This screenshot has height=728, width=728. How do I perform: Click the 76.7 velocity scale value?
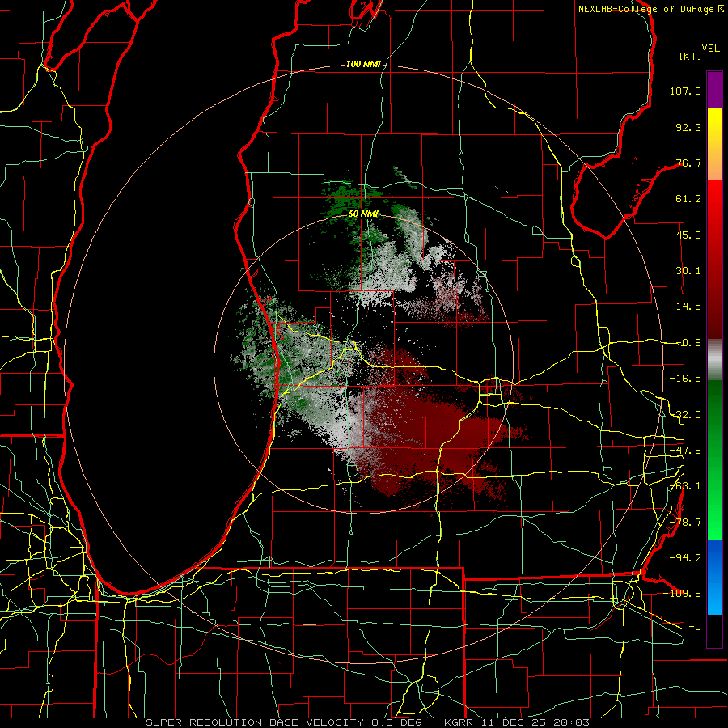point(688,163)
